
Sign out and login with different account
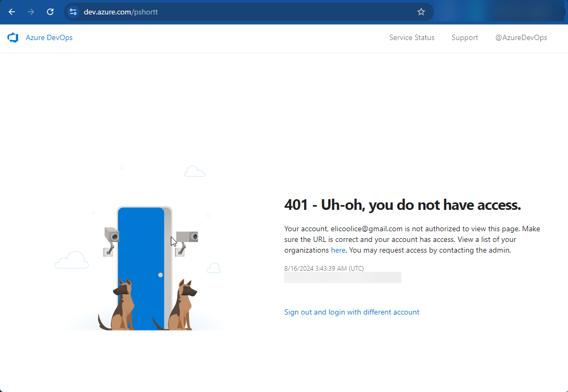point(352,312)
